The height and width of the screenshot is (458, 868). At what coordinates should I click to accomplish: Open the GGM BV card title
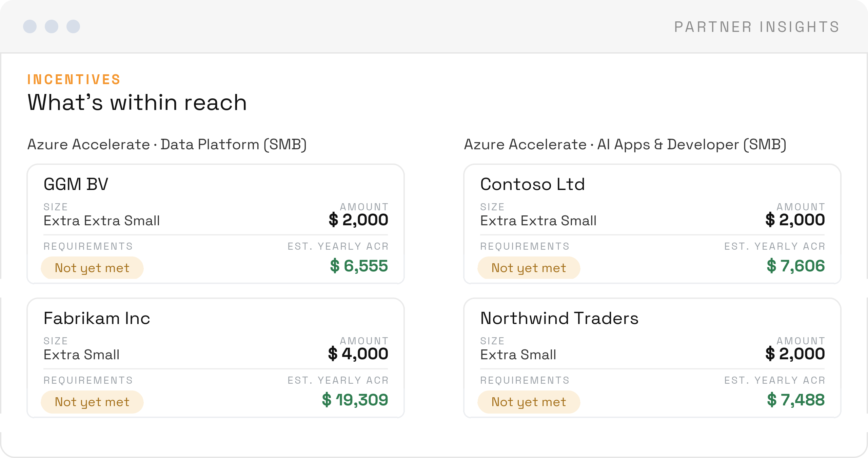click(76, 184)
